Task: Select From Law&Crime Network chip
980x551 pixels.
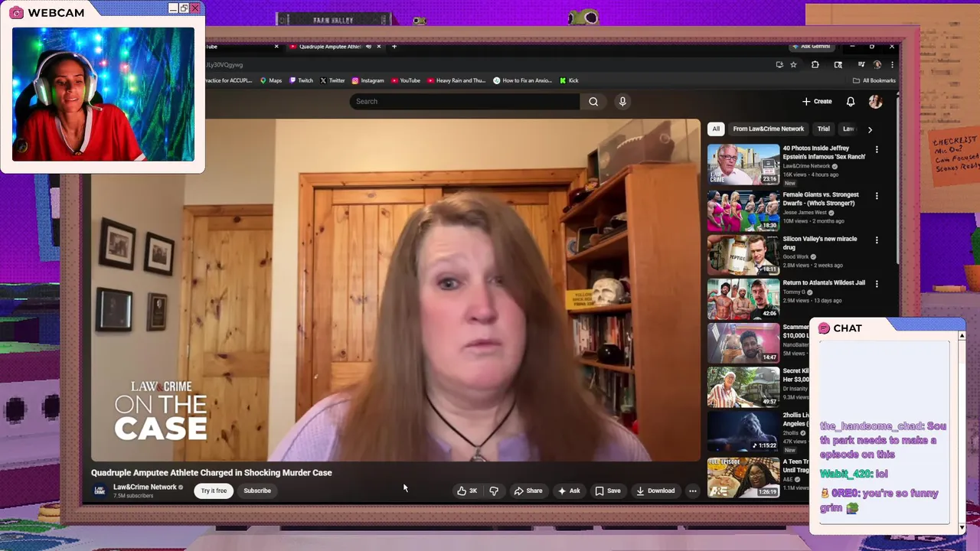Action: [768, 129]
